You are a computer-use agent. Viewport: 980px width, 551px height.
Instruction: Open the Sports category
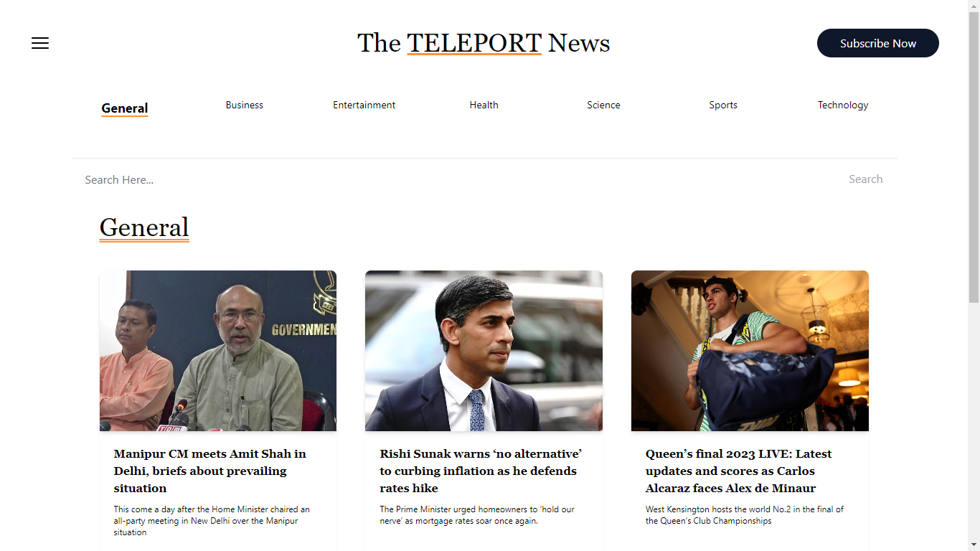pyautogui.click(x=723, y=105)
